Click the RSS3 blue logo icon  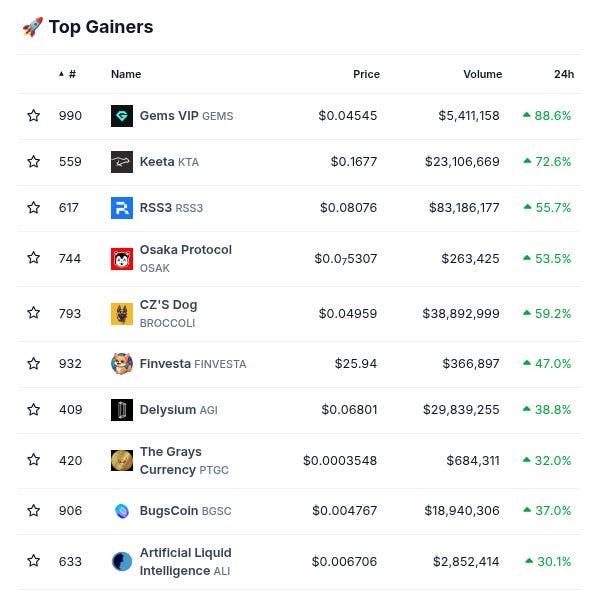click(x=122, y=208)
